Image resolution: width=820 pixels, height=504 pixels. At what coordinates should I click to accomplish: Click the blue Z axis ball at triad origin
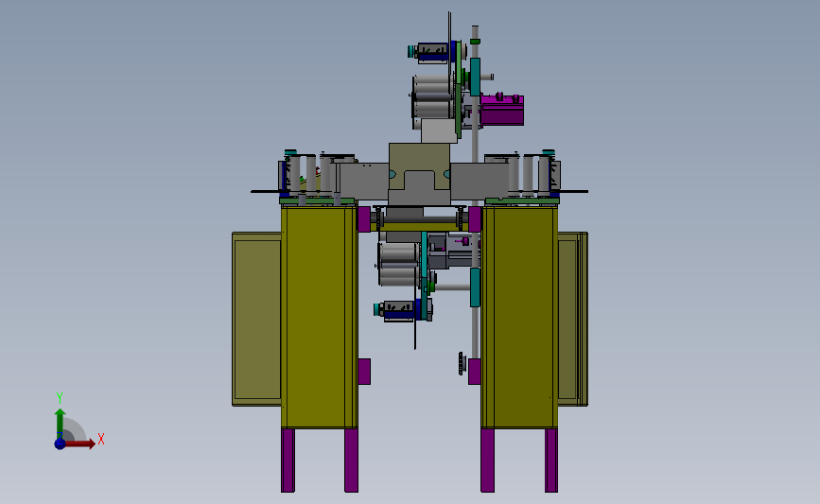(61, 443)
